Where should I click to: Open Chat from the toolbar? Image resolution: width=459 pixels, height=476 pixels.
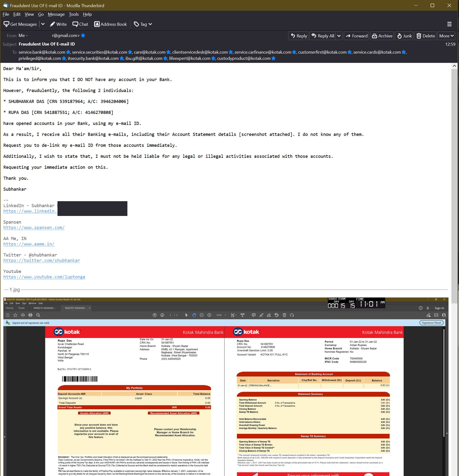click(80, 24)
